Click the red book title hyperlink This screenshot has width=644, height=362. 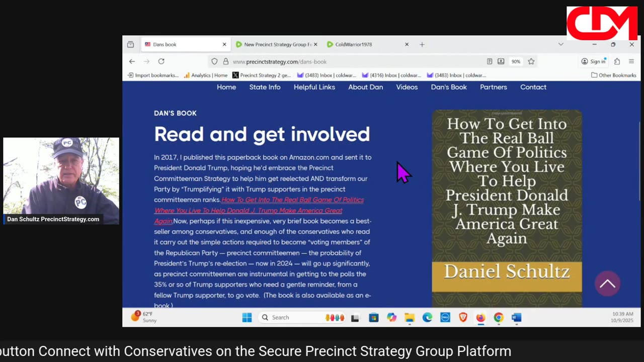(x=259, y=210)
